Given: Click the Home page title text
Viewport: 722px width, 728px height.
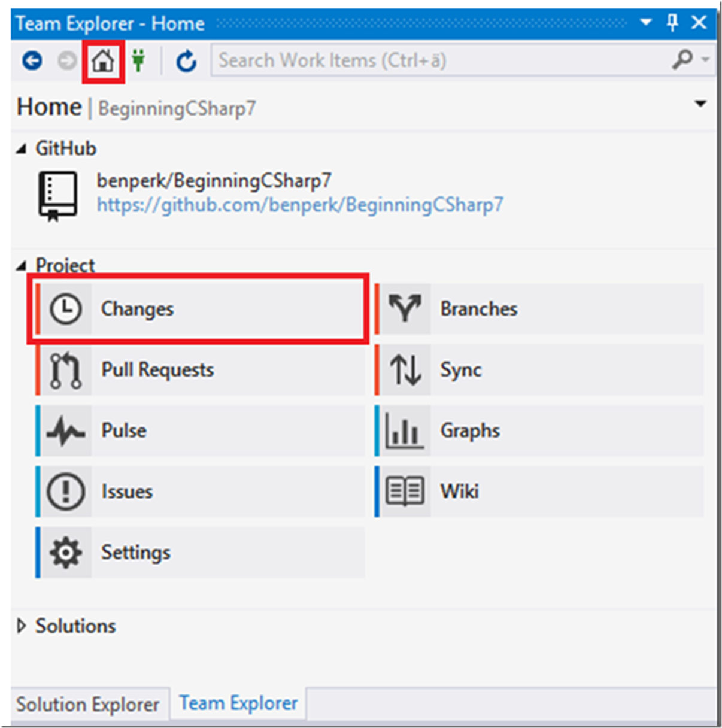Looking at the screenshot, I should click(x=49, y=107).
